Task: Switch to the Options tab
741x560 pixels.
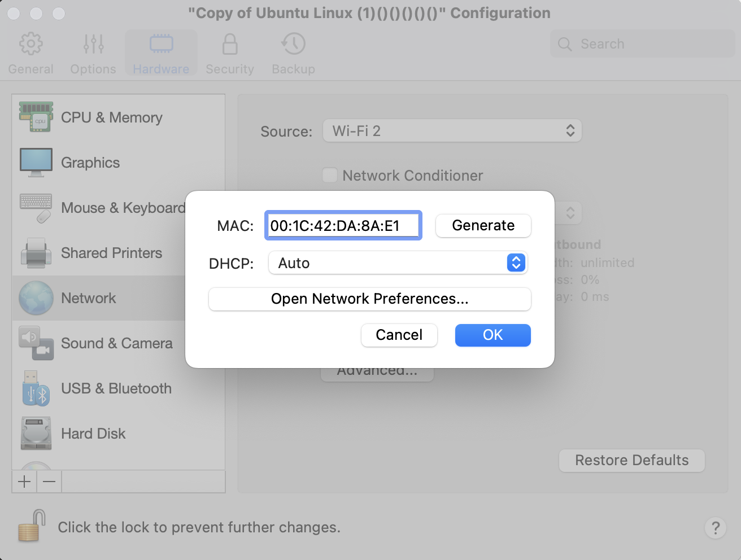Action: point(93,53)
